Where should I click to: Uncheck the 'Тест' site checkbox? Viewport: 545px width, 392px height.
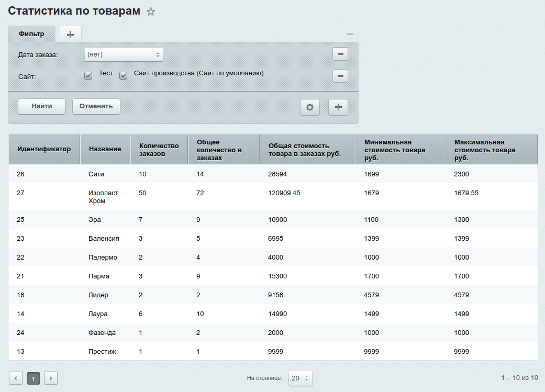click(x=88, y=76)
